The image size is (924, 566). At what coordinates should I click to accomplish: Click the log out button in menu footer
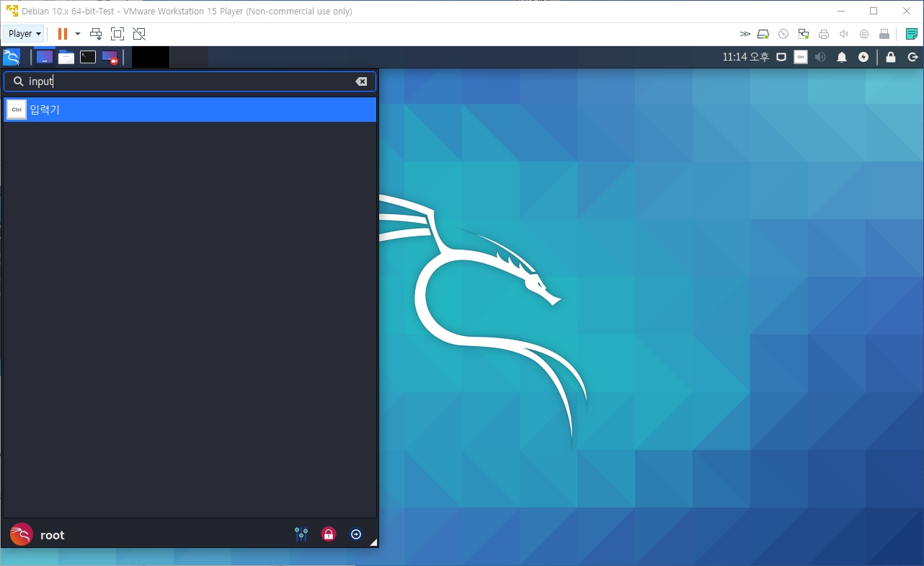pos(356,534)
